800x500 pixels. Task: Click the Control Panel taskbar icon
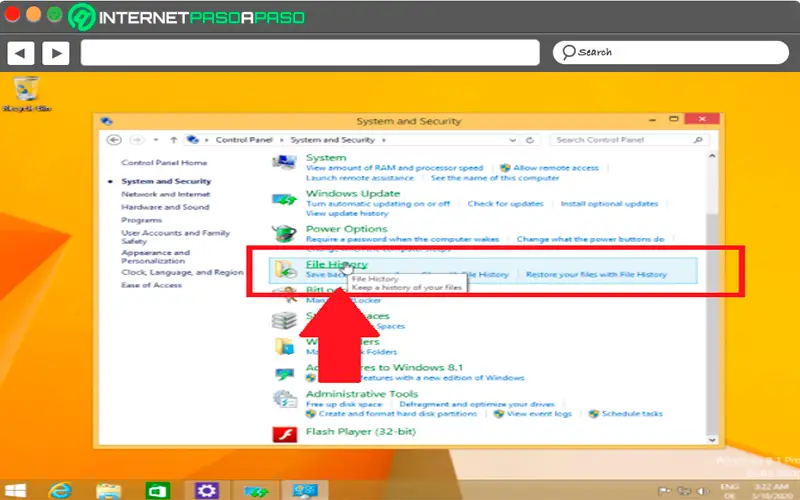point(305,491)
